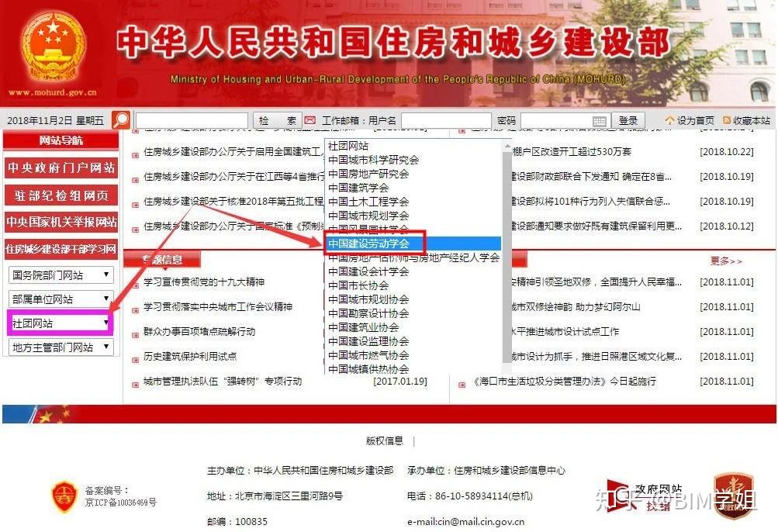778x532 pixels.
Task: Open 城市管理执法队伍"强转树"专项行动 link
Action: (223, 381)
